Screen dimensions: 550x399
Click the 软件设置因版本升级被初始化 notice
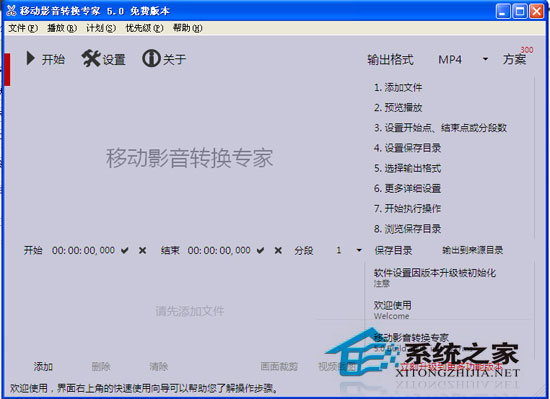pyautogui.click(x=435, y=273)
